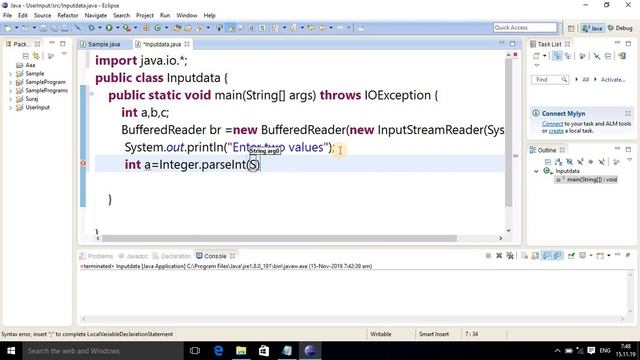Click the Open Console icon

tap(600, 256)
